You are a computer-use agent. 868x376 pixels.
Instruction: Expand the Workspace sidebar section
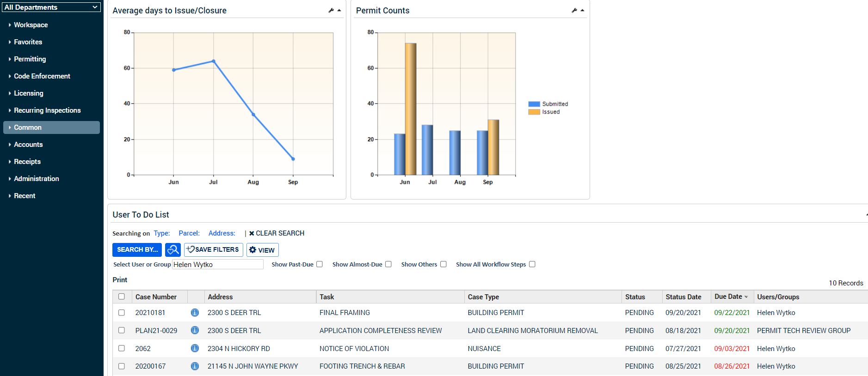point(31,25)
